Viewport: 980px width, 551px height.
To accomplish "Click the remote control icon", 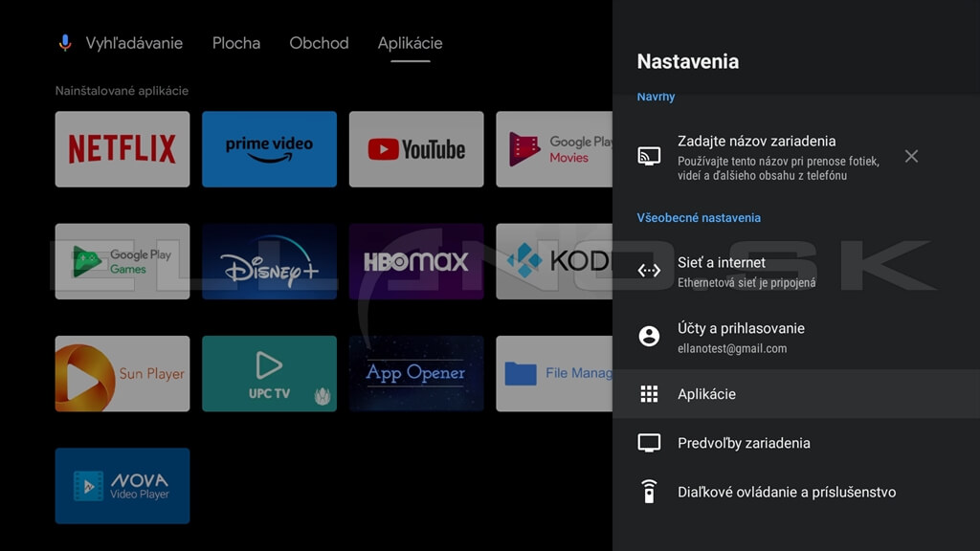I will point(649,492).
